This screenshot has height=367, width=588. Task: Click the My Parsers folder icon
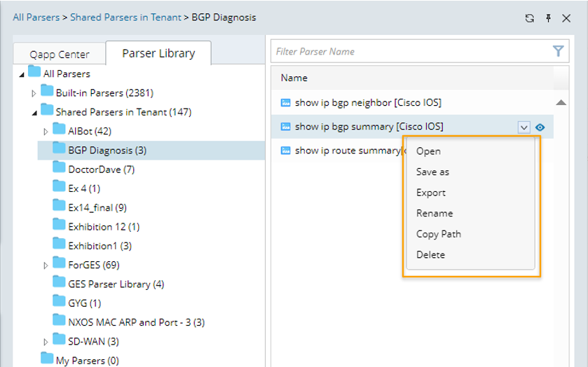[x=47, y=359]
